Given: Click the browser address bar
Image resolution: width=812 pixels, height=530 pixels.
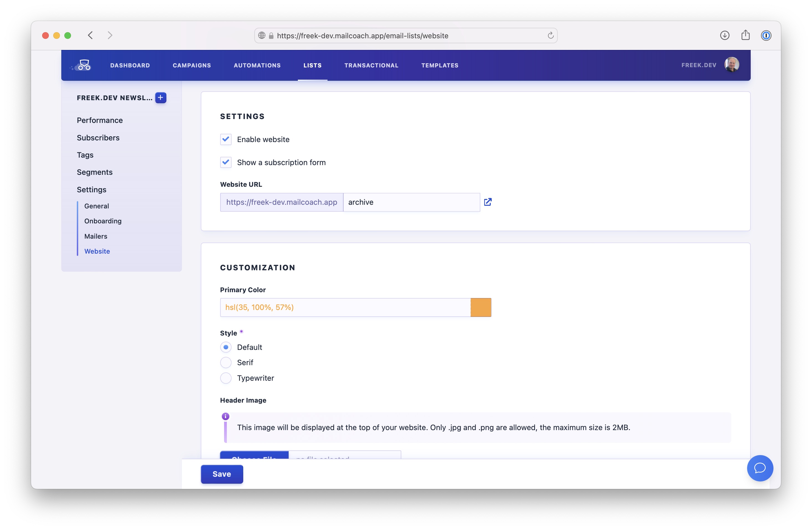Looking at the screenshot, I should [x=406, y=36].
